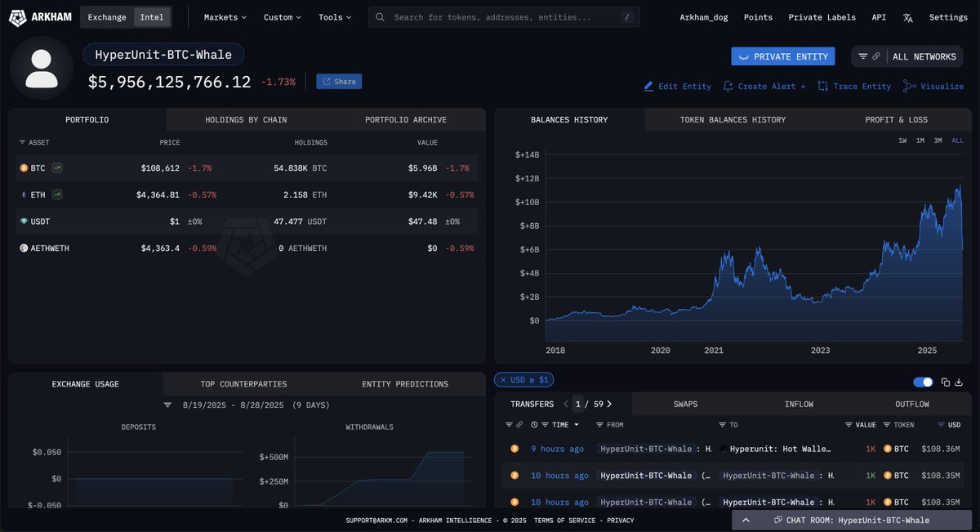Switch to Portfolio Archive tab
The image size is (980, 532).
coord(406,119)
